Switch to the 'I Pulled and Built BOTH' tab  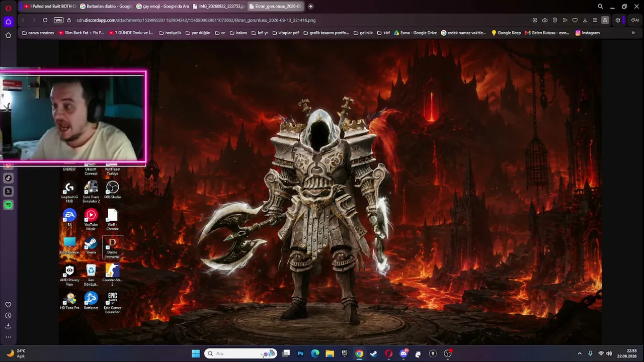coord(49,7)
